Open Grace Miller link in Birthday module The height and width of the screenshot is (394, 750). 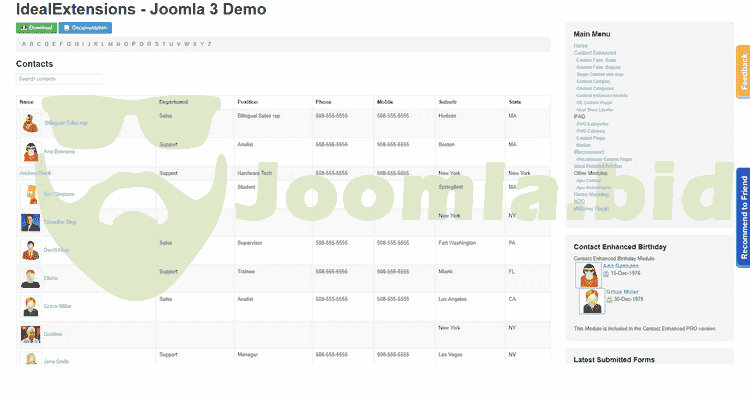[622, 292]
